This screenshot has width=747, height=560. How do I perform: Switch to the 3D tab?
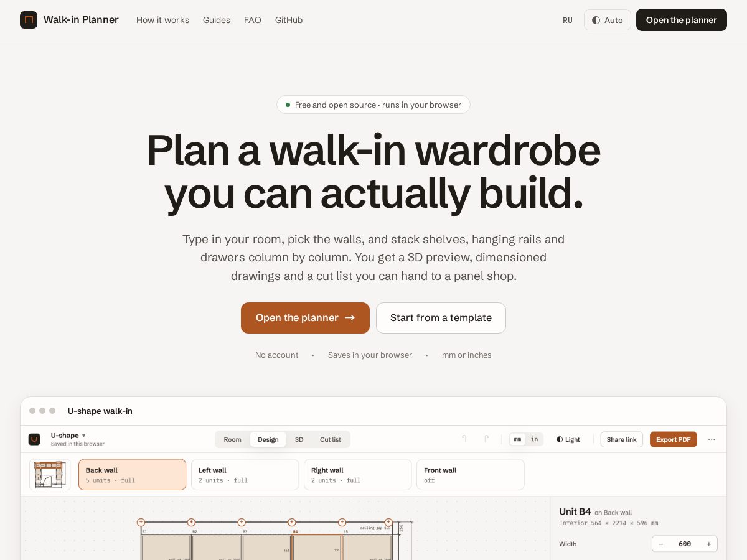click(299, 439)
